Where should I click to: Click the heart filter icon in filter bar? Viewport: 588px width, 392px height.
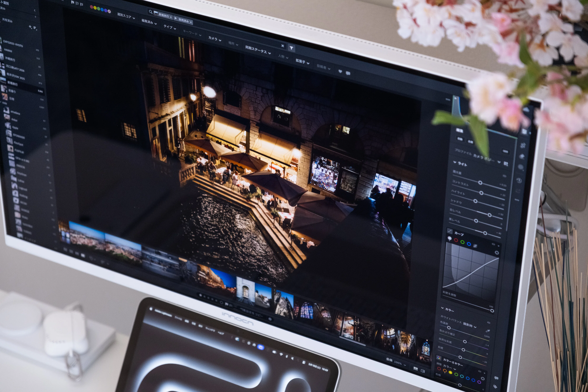tap(340, 71)
